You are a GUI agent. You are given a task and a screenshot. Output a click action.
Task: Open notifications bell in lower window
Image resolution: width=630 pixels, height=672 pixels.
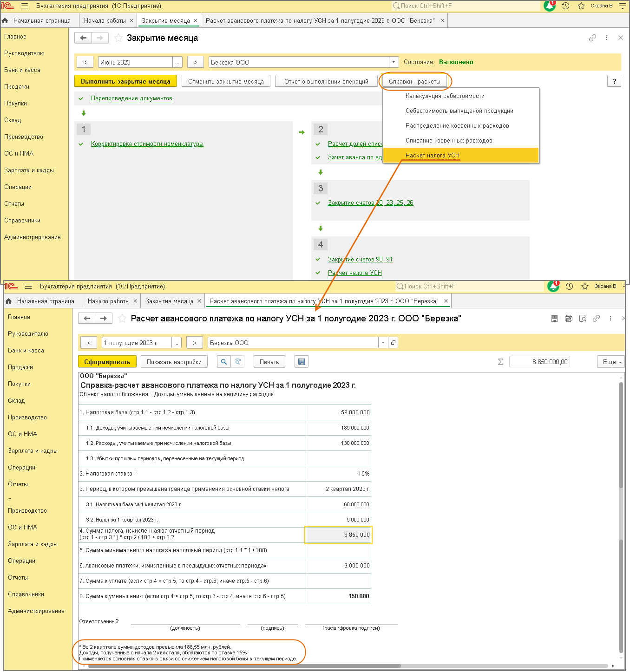(x=553, y=287)
